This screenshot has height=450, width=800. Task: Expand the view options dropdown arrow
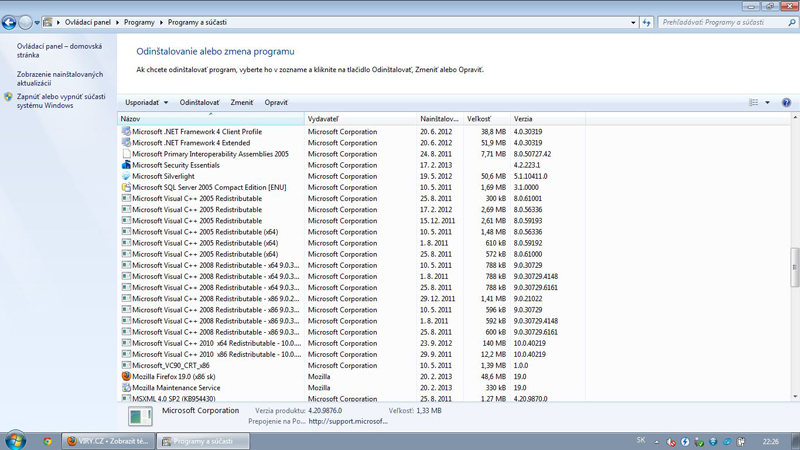click(x=767, y=103)
